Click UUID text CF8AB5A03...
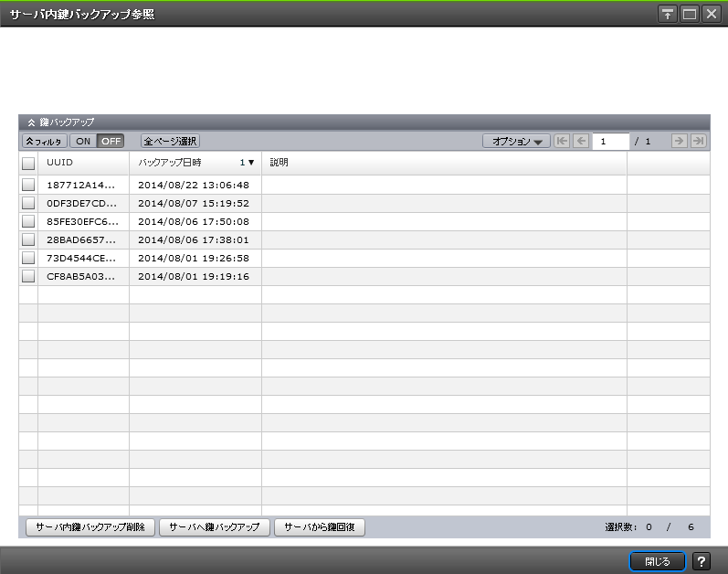Screen dimensions: 728x574 pos(80,276)
